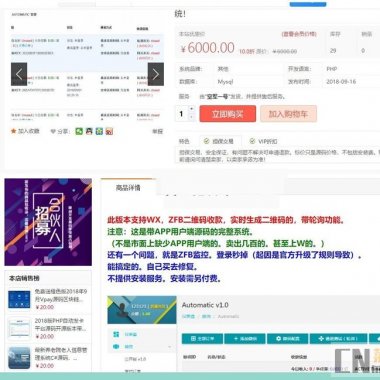Share the product via the Qzone icon
Image resolution: width=380 pixels, height=380 pixels.
point(99,131)
